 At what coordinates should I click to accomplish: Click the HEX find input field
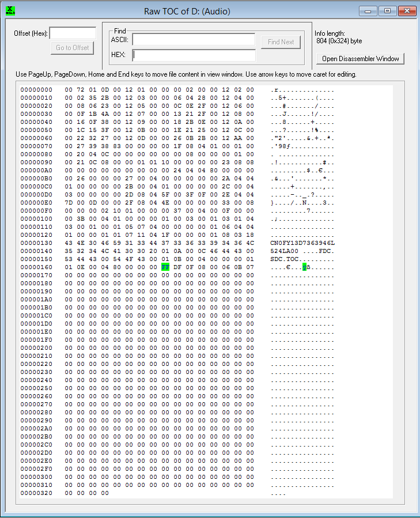194,55
